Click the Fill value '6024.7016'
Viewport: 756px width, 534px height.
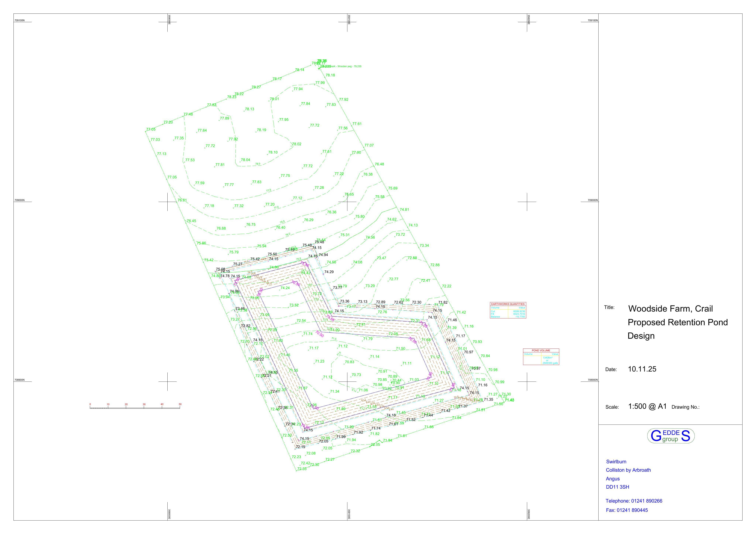pyautogui.click(x=519, y=314)
